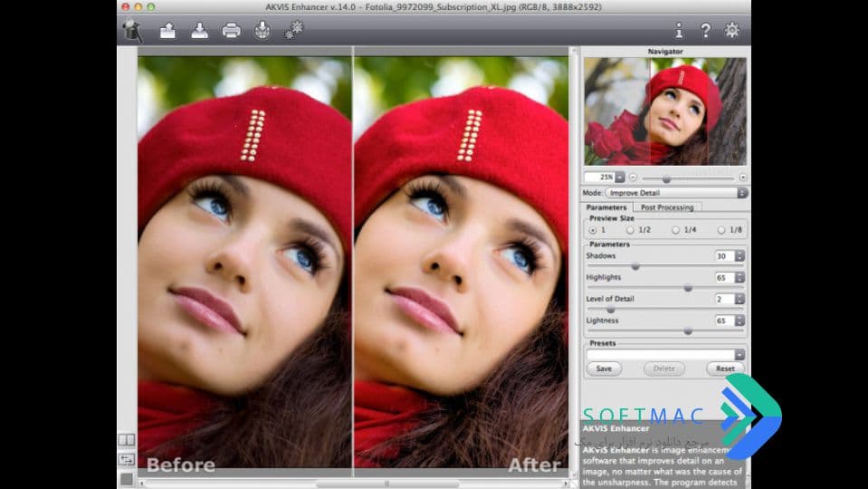Click the swap before/after arrows icon
The image size is (868, 489).
(x=126, y=459)
